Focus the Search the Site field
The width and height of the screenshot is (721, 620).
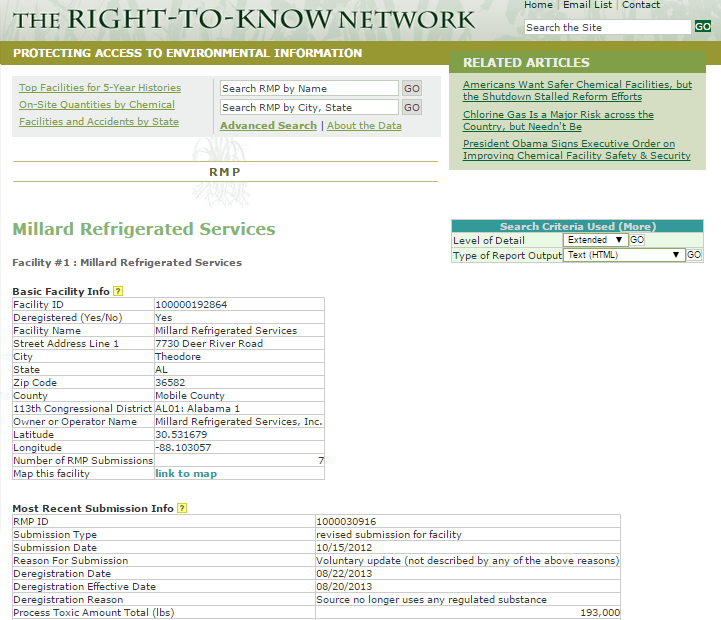[x=607, y=27]
